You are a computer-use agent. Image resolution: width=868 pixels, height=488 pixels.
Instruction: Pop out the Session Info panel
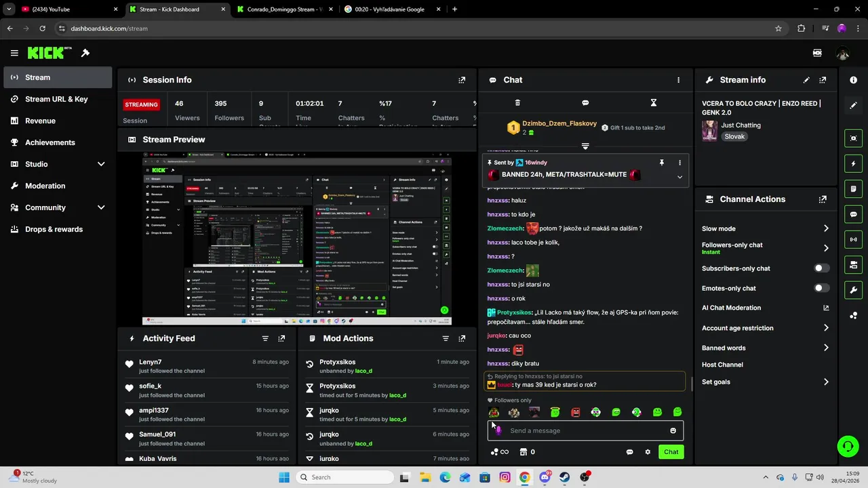462,80
